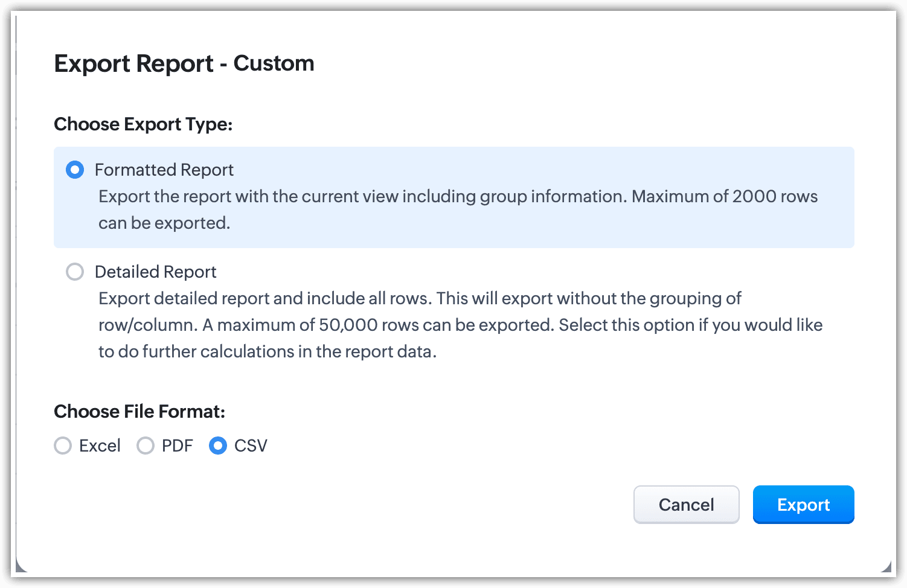Select the Formatted Report radio button

75,170
